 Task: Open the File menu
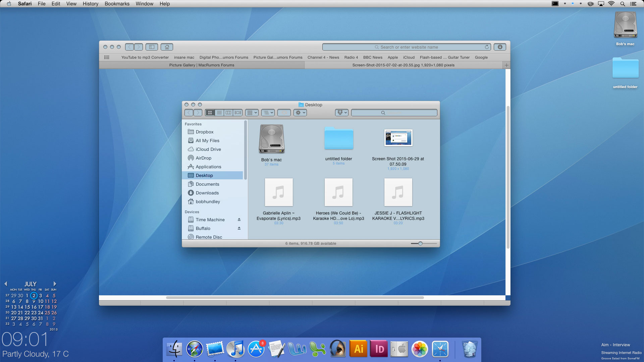42,4
